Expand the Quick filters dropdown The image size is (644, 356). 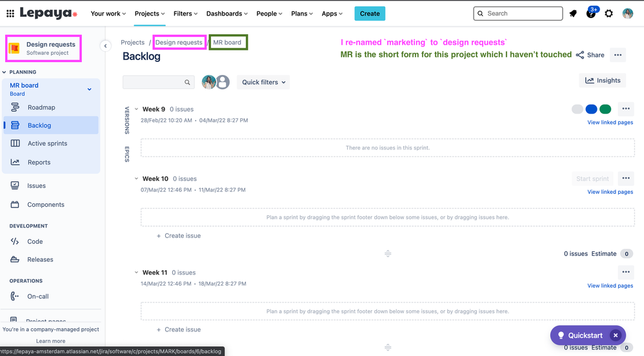[x=263, y=82]
